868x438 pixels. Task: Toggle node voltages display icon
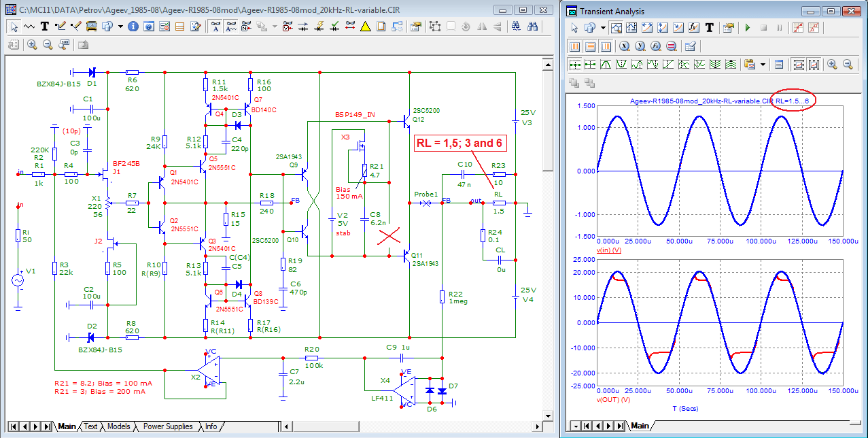point(288,27)
